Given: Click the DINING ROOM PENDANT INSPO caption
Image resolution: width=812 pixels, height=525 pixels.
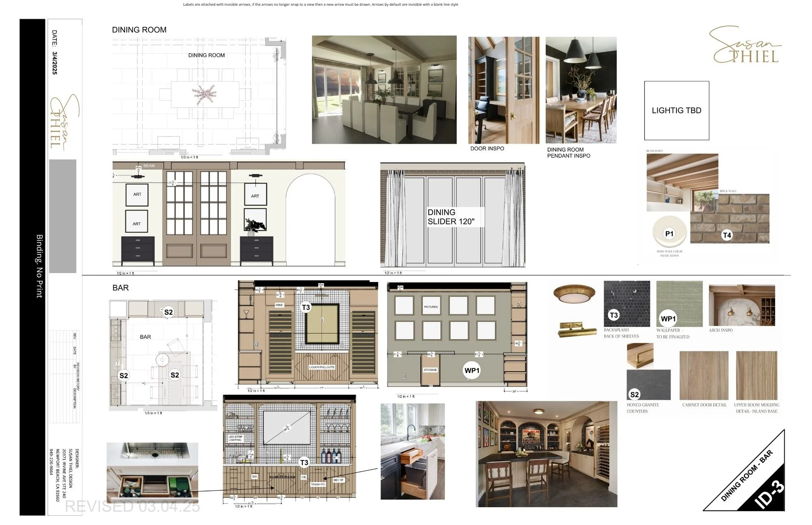Looking at the screenshot, I should tap(568, 153).
